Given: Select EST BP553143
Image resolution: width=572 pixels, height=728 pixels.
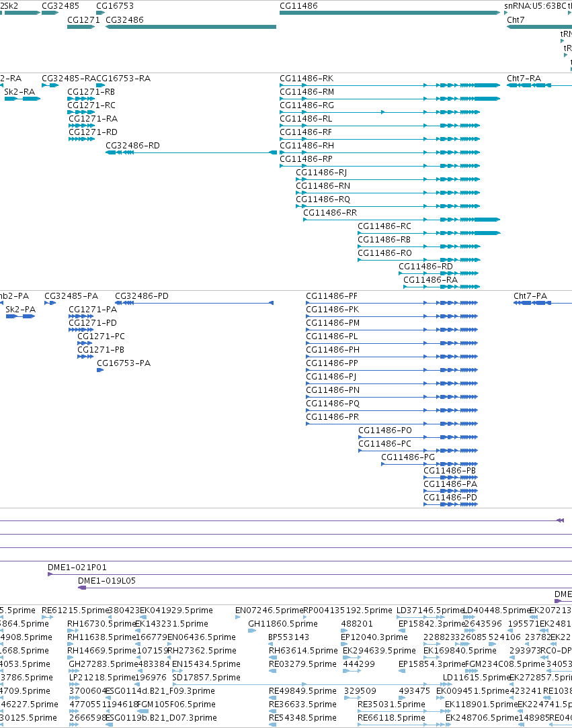Looking at the screenshot, I should (x=288, y=637).
